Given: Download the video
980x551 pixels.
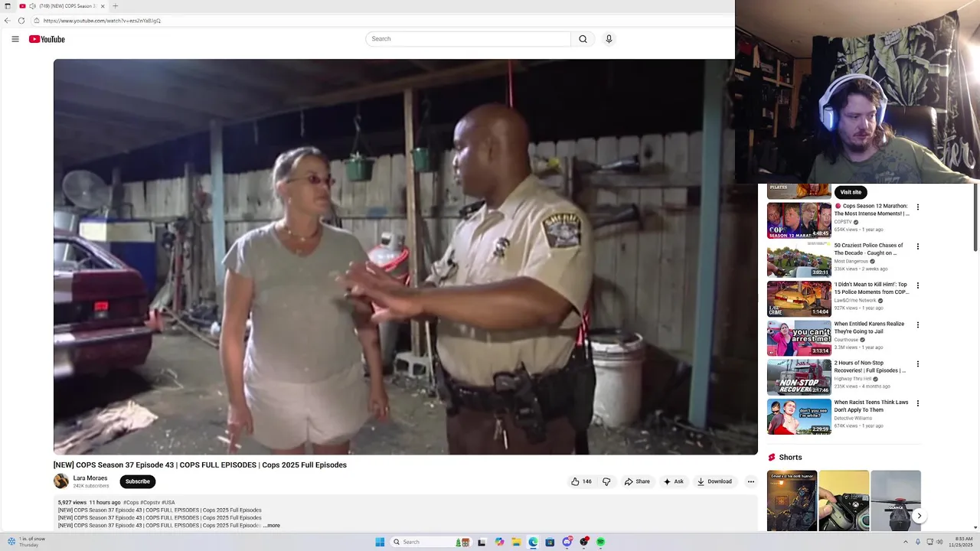Looking at the screenshot, I should click(714, 481).
